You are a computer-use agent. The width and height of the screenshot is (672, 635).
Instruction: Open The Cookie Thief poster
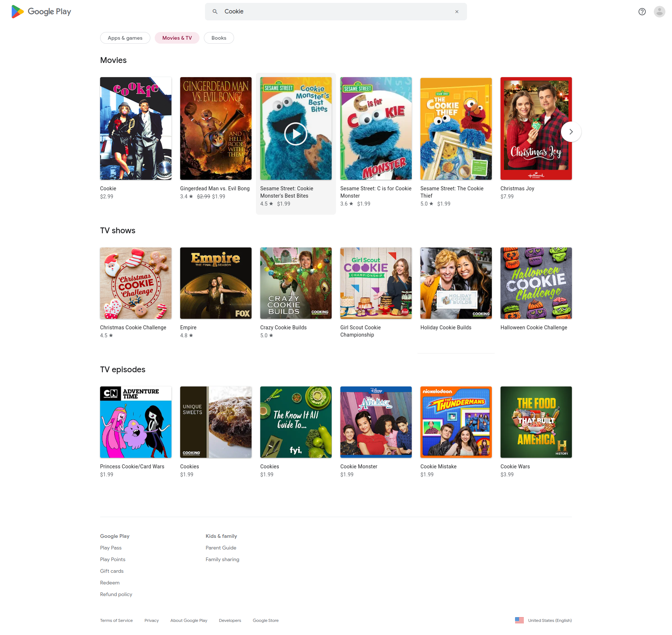coord(456,128)
